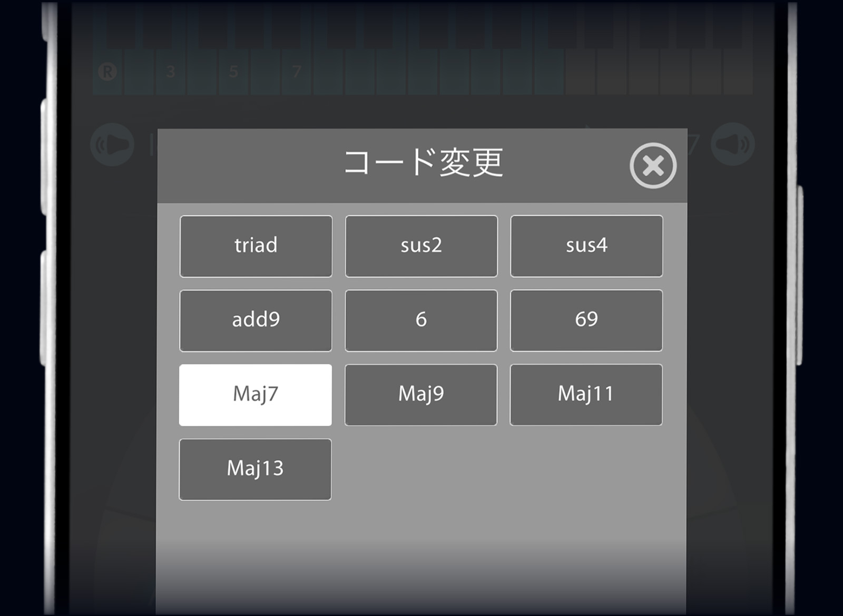Select add9 chord type
The width and height of the screenshot is (843, 616).
[x=256, y=320]
